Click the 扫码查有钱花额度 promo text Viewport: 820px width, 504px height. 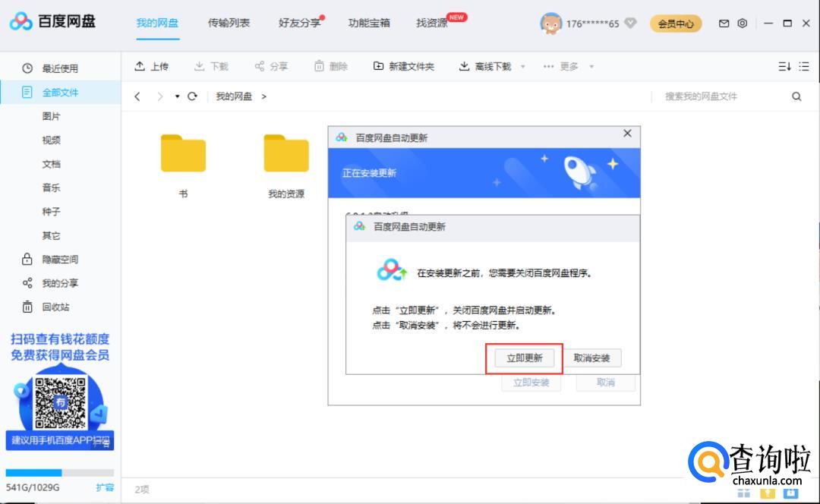60,339
